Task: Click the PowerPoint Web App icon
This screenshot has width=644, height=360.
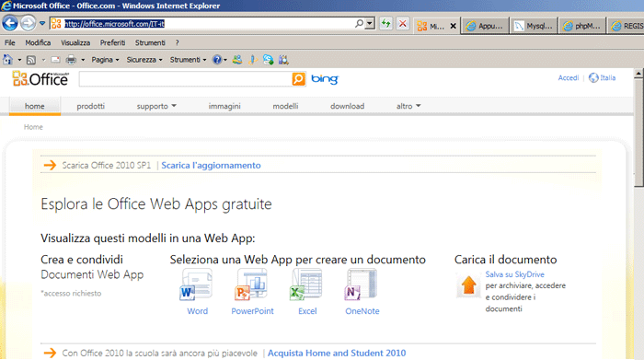Action: (251, 285)
